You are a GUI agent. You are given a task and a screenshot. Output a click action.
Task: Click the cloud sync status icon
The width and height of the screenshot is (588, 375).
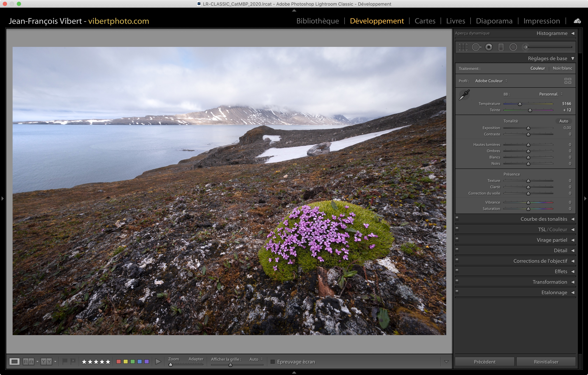tap(577, 21)
